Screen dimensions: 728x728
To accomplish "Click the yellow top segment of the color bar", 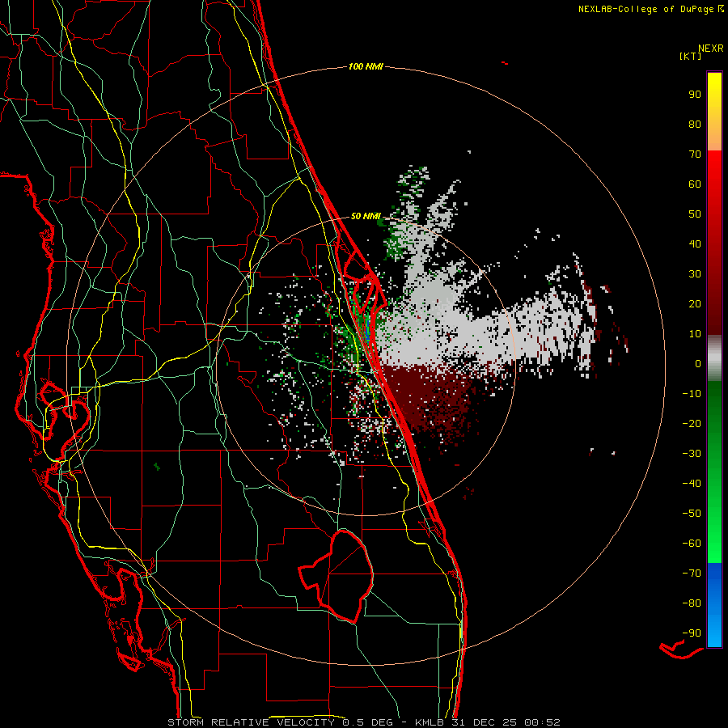I will pyautogui.click(x=714, y=112).
